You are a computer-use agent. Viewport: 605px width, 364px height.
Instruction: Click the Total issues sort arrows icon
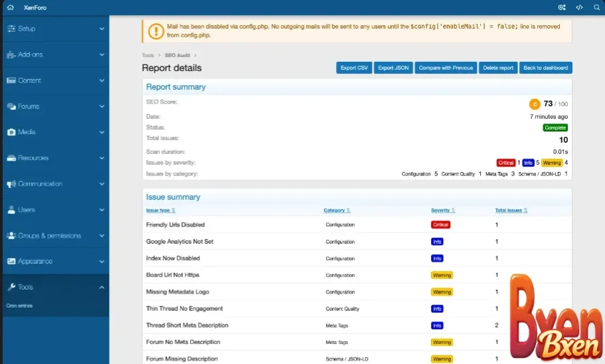tap(525, 211)
